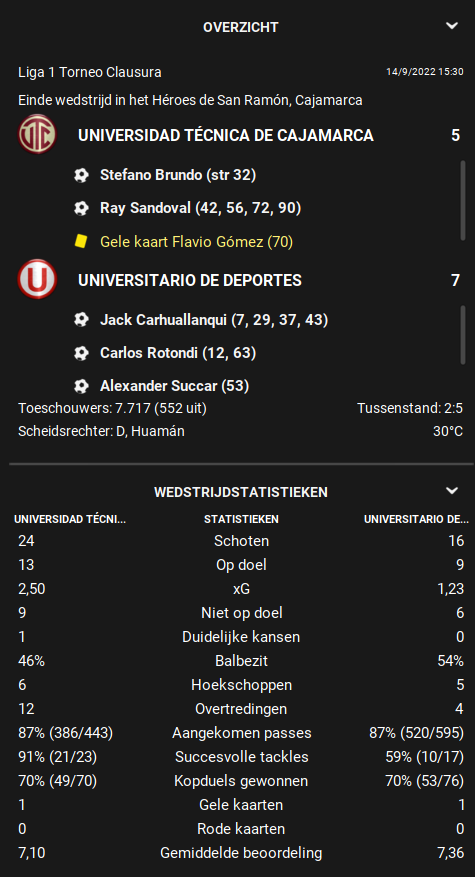Viewport: 475px width, 877px height.
Task: Click the Cajamarca events list scrollbar
Action: click(463, 200)
